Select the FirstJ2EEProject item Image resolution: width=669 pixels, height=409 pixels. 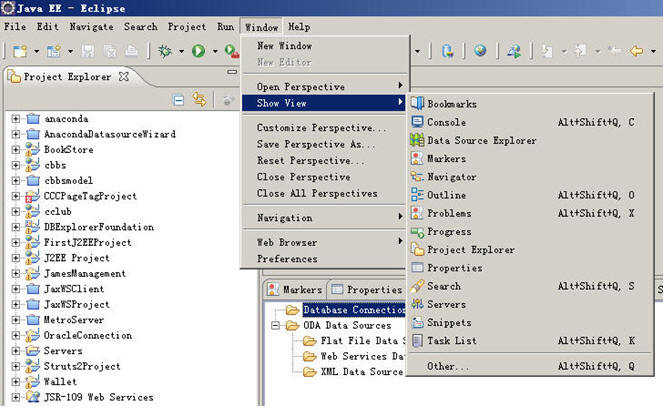(x=87, y=243)
